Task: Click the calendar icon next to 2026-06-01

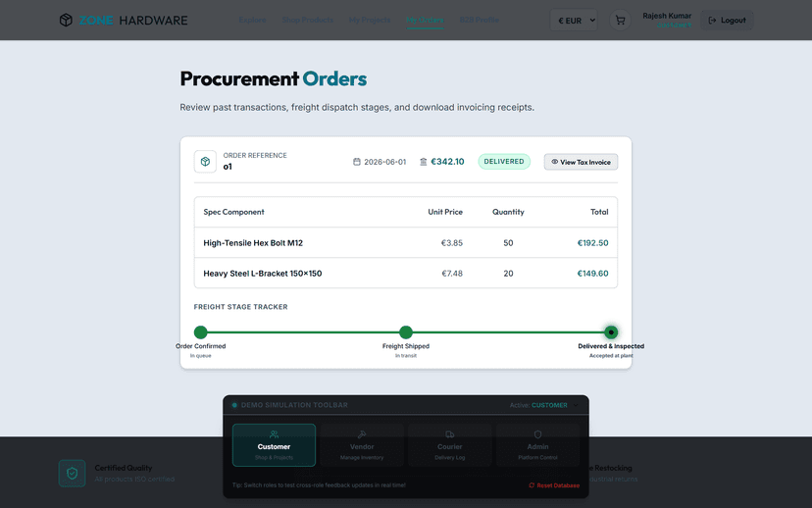Action: (x=357, y=162)
